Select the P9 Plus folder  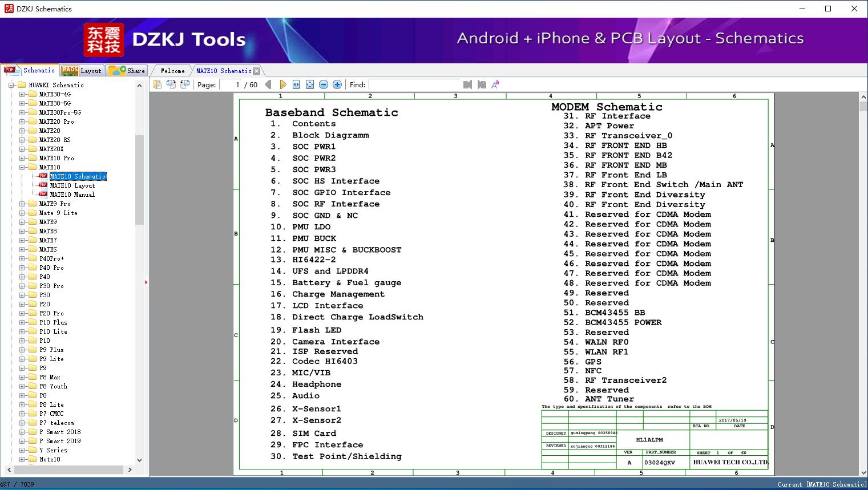(51, 350)
